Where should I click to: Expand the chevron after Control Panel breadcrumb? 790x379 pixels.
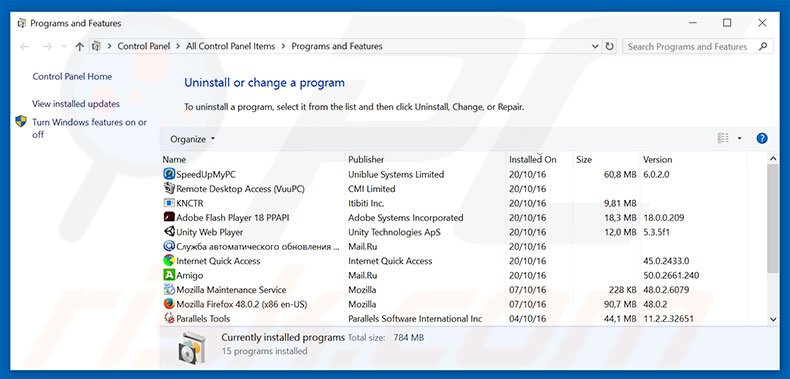pos(178,46)
